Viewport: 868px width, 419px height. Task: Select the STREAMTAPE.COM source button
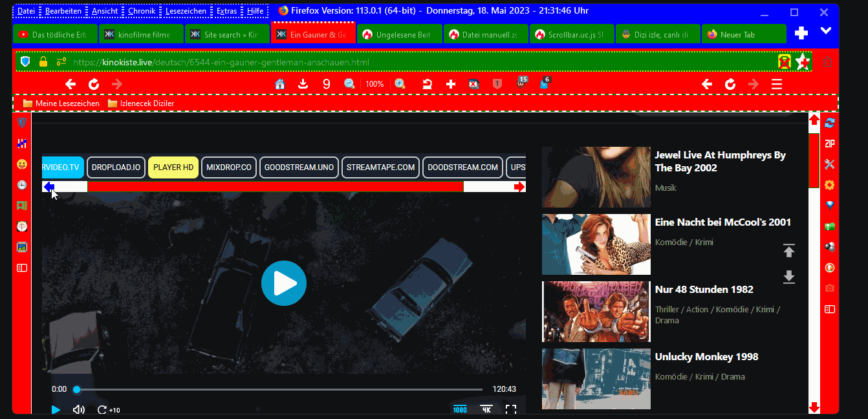[380, 167]
